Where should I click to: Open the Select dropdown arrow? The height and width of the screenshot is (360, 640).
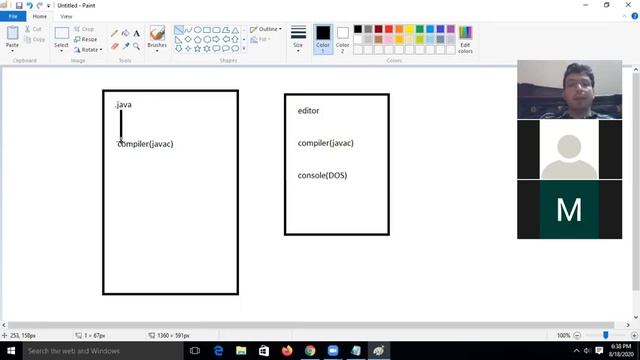(x=61, y=51)
